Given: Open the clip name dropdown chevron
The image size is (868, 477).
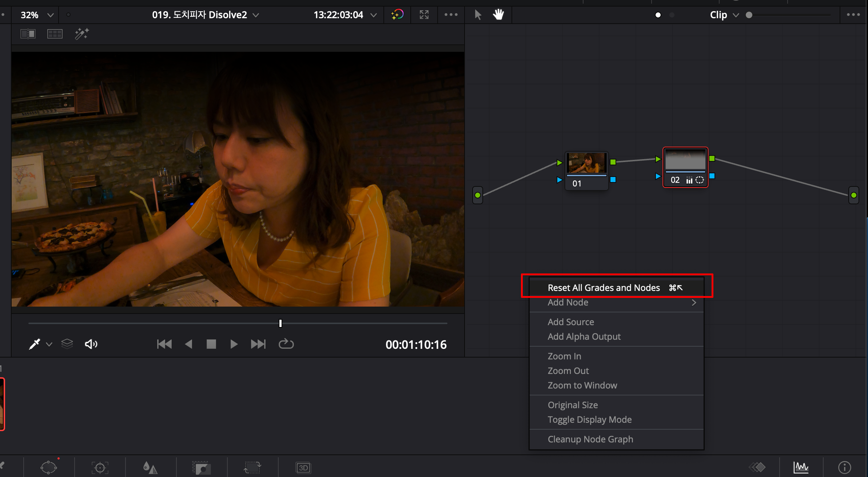Looking at the screenshot, I should (256, 15).
